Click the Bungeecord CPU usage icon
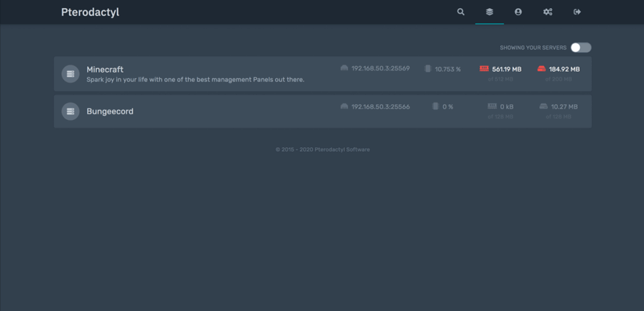Viewport: 644px width, 311px height. click(x=435, y=106)
